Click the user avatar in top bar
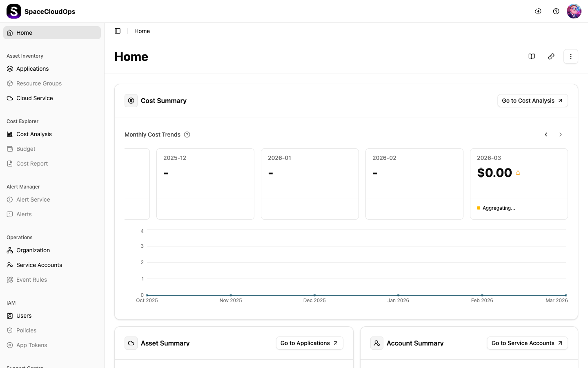 574,11
